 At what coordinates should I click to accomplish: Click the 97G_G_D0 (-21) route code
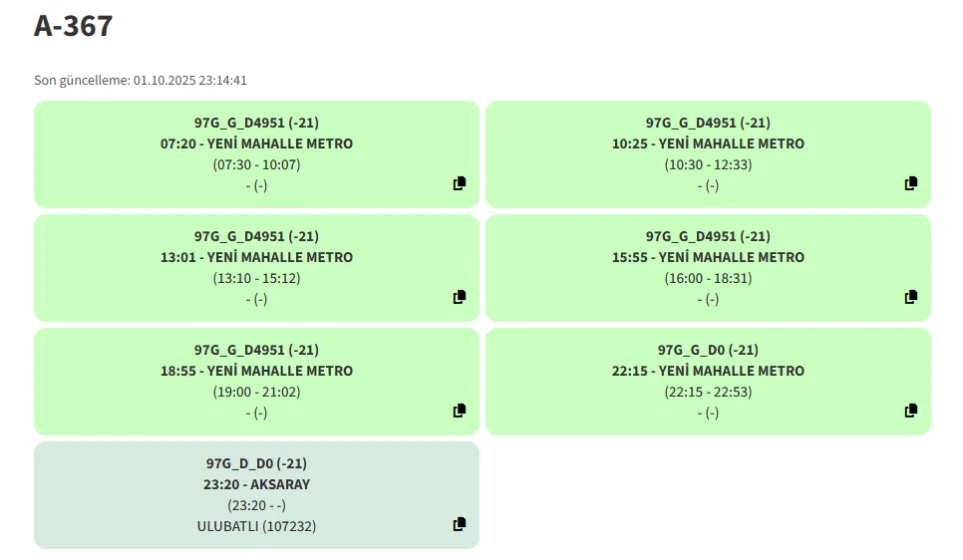[x=708, y=350]
